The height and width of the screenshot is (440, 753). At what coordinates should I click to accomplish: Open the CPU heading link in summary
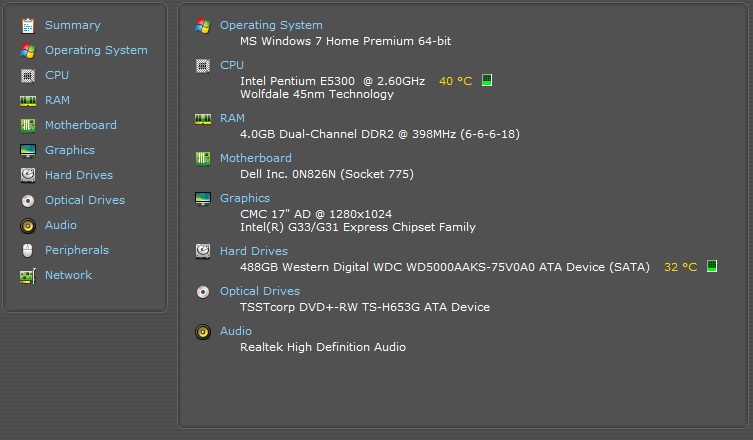pos(232,65)
